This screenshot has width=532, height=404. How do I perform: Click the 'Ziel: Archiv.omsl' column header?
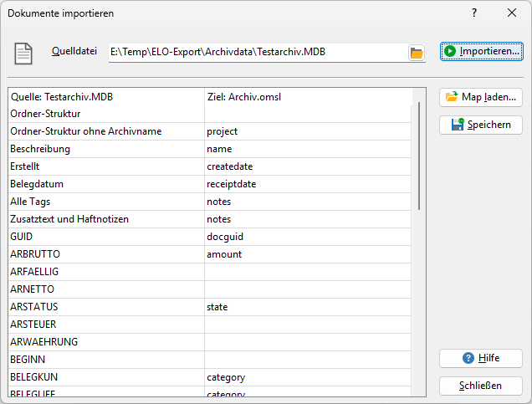[308, 96]
